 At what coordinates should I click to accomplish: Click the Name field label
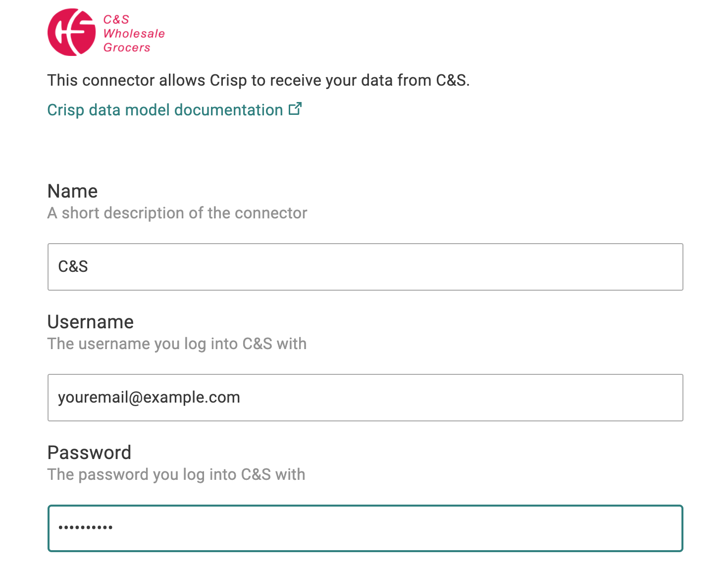(x=73, y=191)
